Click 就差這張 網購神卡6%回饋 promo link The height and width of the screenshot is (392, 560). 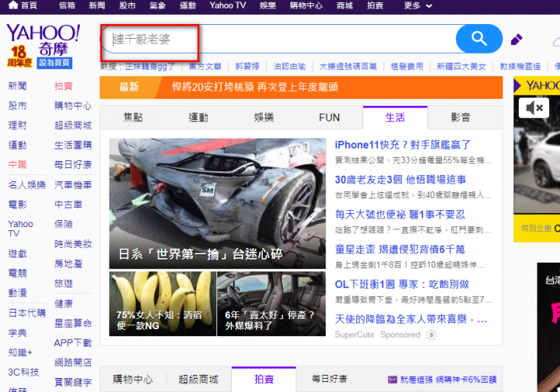448,380
